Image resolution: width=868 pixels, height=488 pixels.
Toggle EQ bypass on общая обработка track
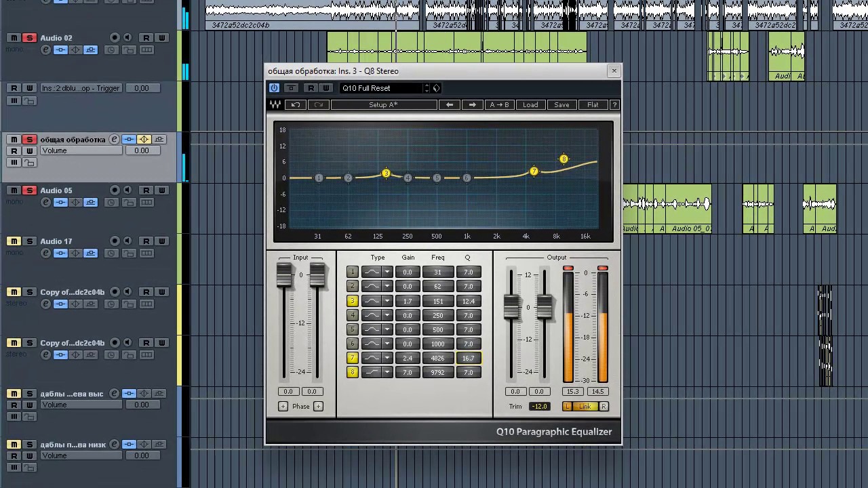(x=144, y=140)
